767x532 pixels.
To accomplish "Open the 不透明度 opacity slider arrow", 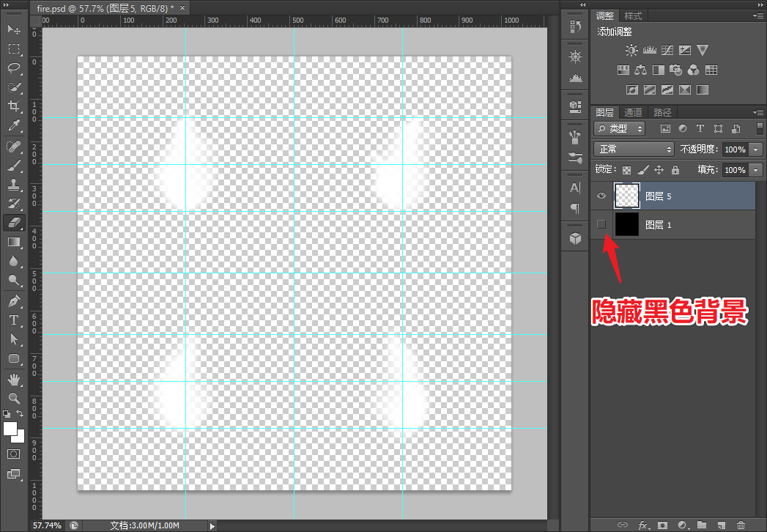I will [x=756, y=149].
